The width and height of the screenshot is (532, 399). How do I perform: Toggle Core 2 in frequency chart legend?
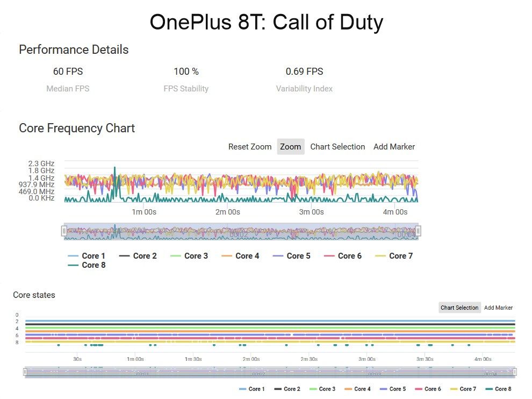(138, 256)
